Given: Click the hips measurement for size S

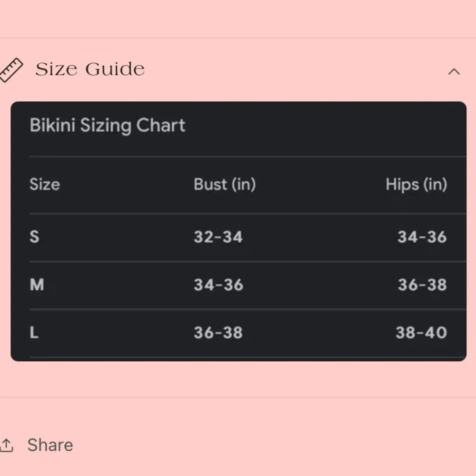Looking at the screenshot, I should [422, 237].
